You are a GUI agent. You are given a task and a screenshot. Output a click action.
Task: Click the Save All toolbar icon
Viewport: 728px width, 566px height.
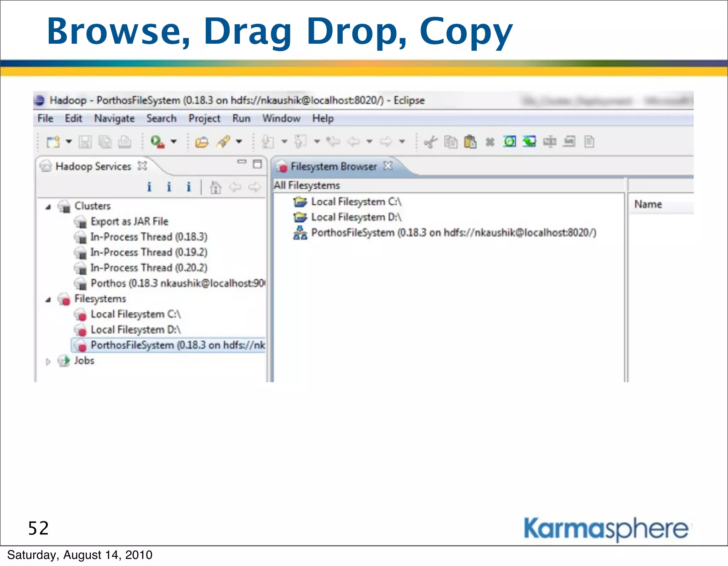coord(105,142)
